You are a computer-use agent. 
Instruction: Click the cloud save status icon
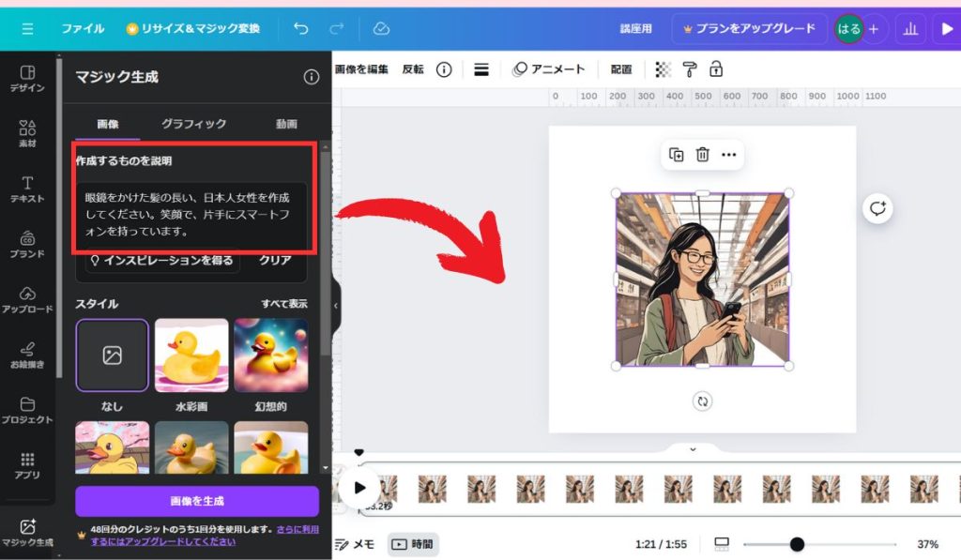pyautogui.click(x=381, y=29)
